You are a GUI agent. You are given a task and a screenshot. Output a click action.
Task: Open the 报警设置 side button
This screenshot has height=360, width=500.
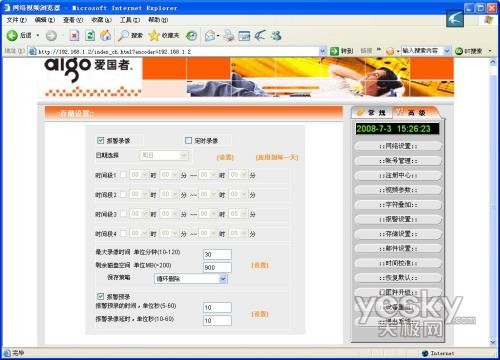398,220
